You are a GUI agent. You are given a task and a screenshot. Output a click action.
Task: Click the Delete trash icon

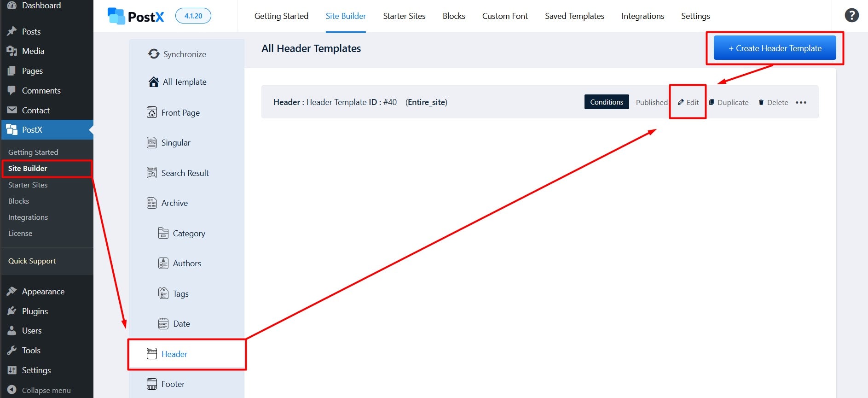(761, 102)
